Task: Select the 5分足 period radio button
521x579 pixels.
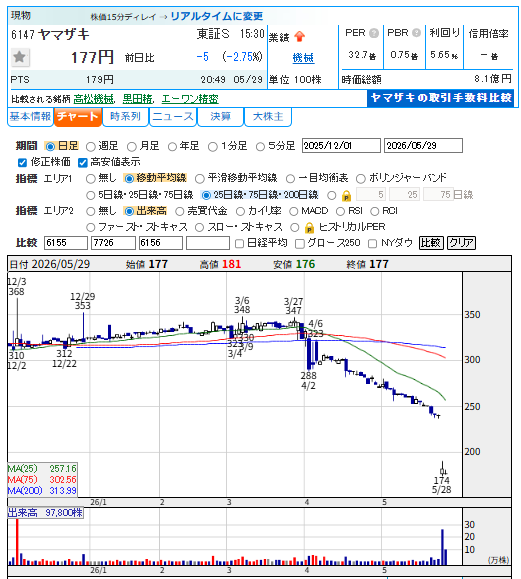Action: tap(260, 147)
